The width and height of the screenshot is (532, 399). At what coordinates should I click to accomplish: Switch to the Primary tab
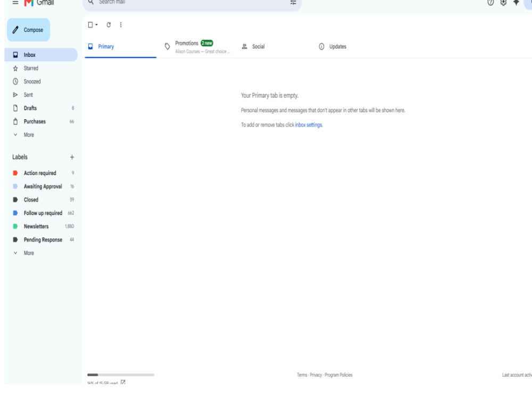[x=120, y=47]
